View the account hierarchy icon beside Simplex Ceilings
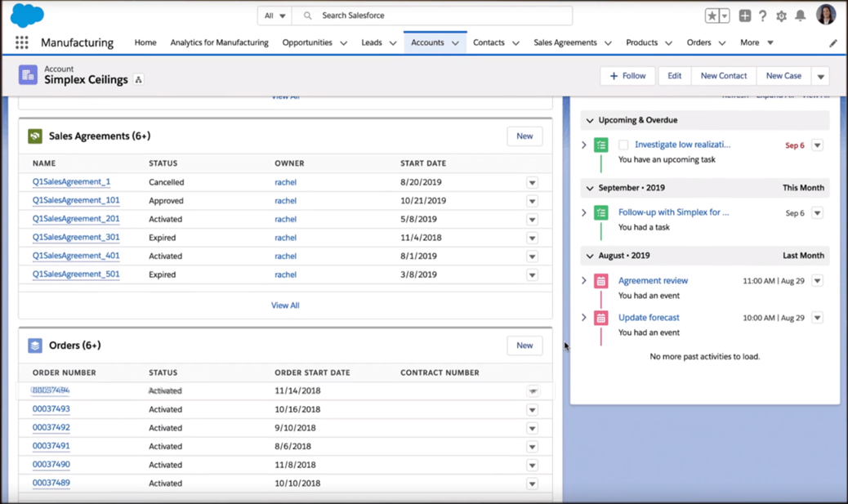The height and width of the screenshot is (504, 848). (x=138, y=79)
